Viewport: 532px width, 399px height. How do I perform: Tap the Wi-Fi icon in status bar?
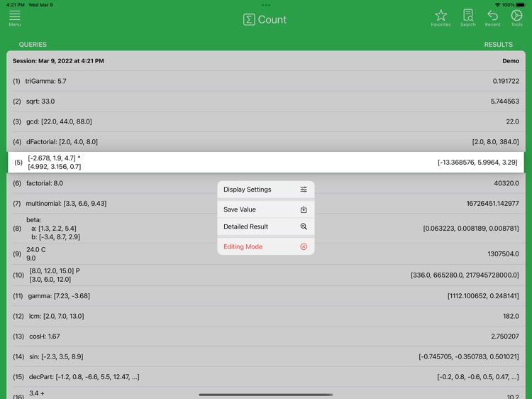point(497,5)
